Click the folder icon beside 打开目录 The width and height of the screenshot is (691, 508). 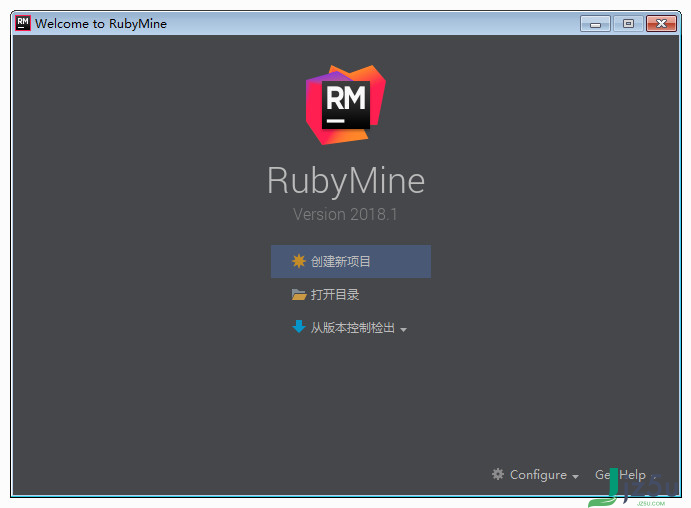point(299,294)
